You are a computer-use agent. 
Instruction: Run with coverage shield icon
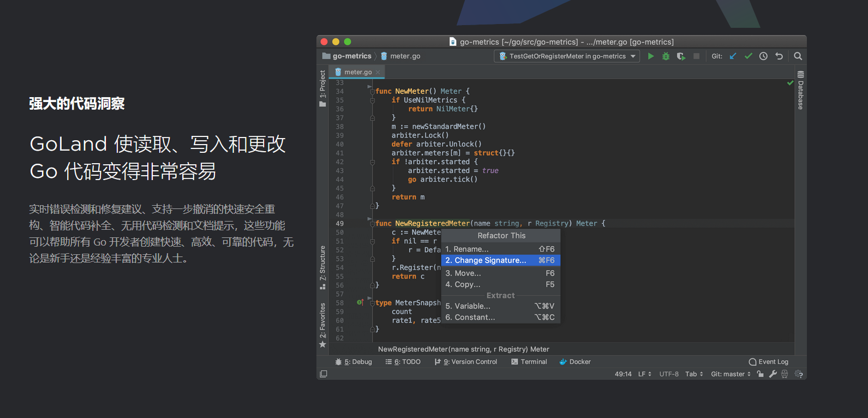[681, 56]
